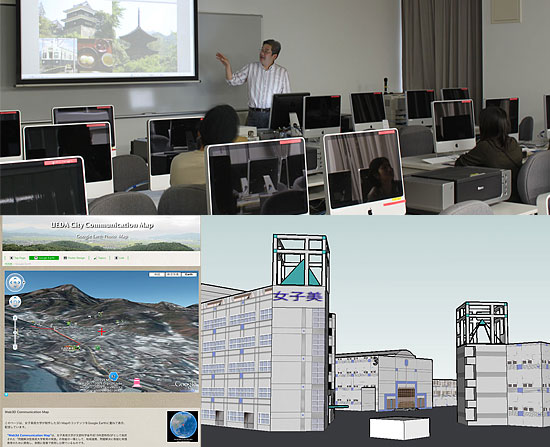Click the small cyan dot below the map
The width and height of the screenshot is (550, 447).
[6, 395]
